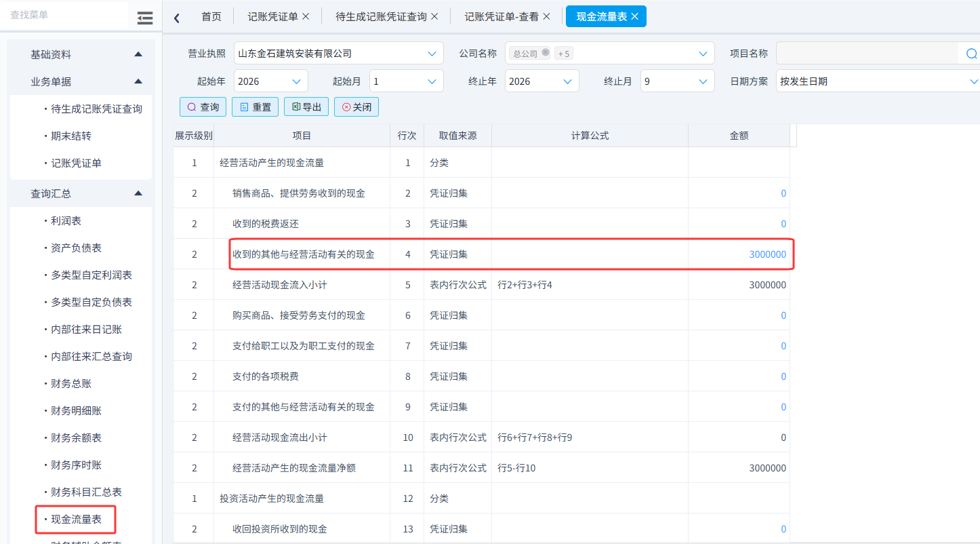Remove the 总公司 tag from 公司名称
The image size is (980, 544).
(x=546, y=53)
